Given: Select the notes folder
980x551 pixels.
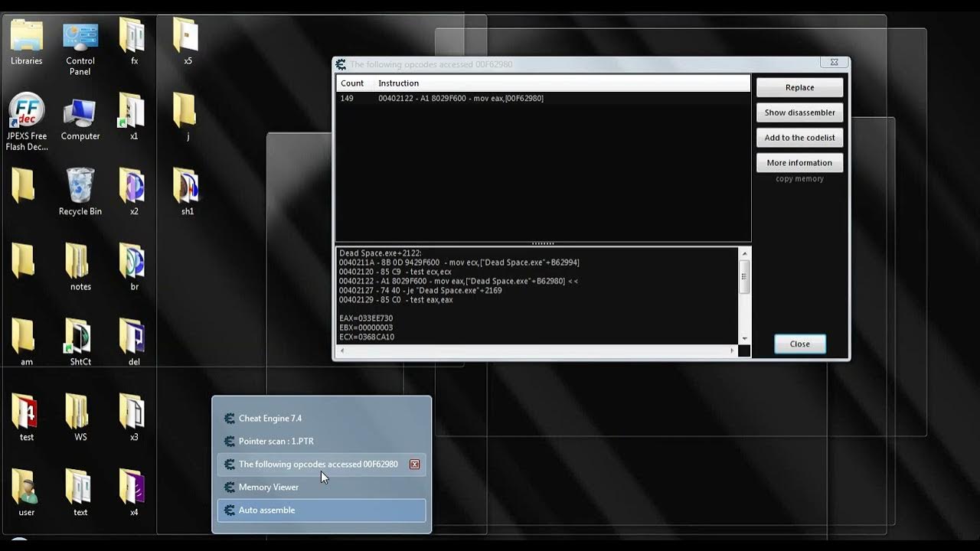Looking at the screenshot, I should pyautogui.click(x=80, y=268).
